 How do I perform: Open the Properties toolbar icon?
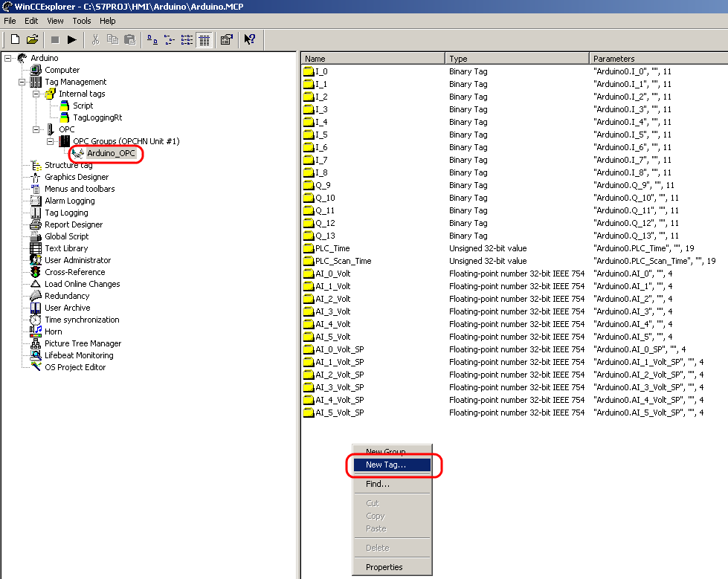pos(226,40)
